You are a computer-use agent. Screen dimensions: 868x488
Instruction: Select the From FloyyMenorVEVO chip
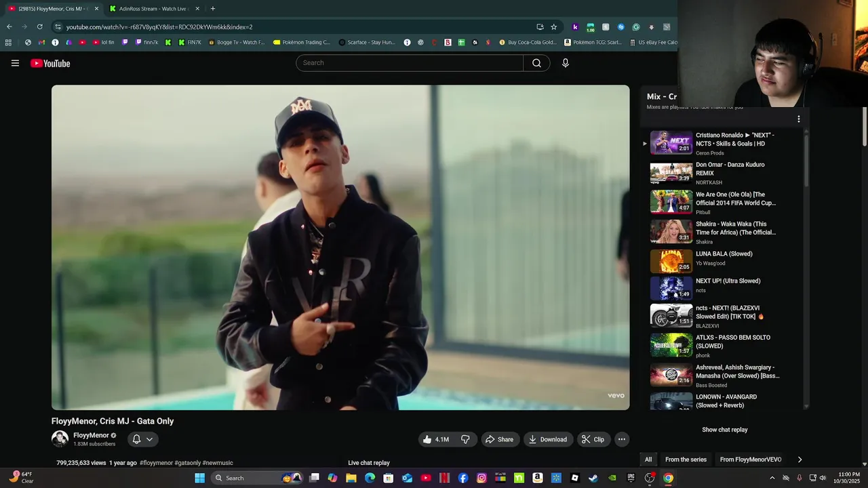point(751,460)
